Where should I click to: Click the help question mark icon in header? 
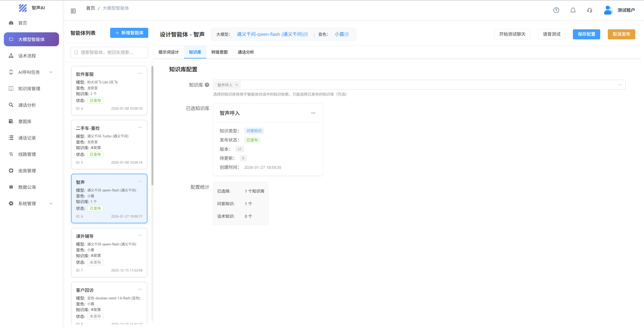[556, 10]
